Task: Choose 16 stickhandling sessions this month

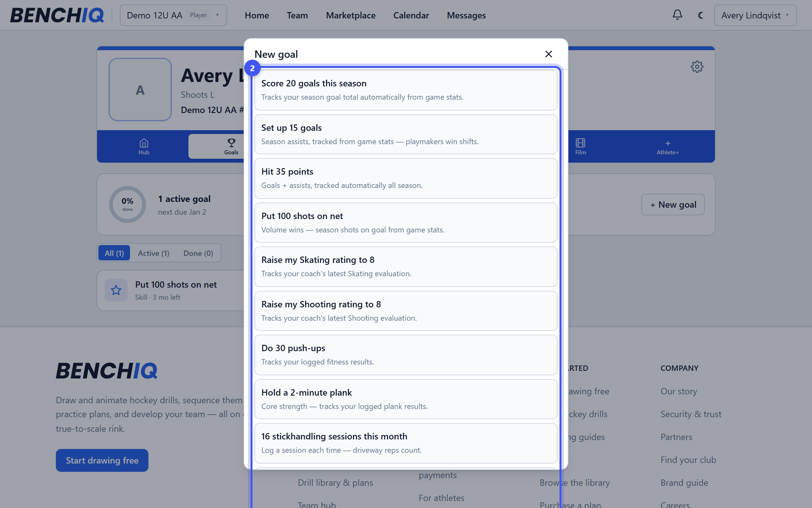Action: pos(406,443)
